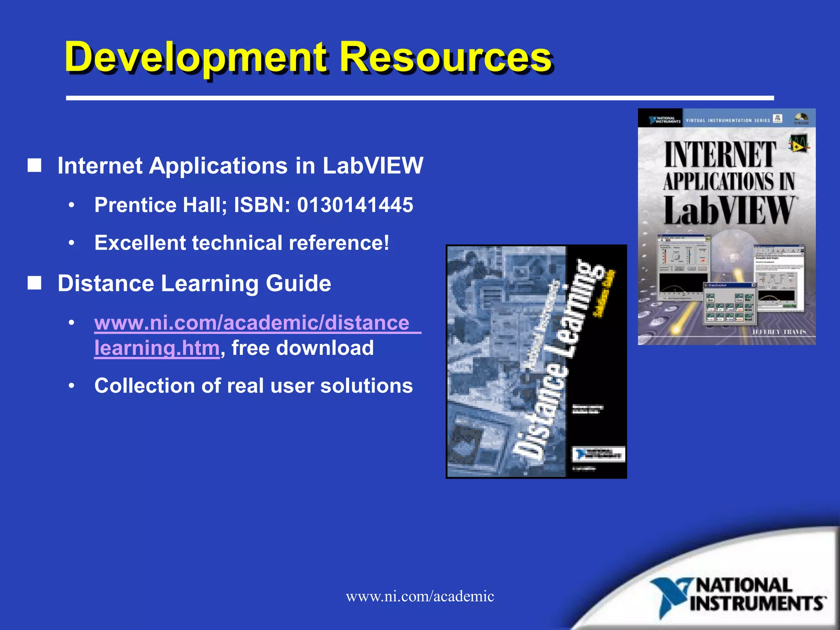Click the 'Virtual Instrumentation Series' banner on the book
The height and width of the screenshot is (630, 840).
pyautogui.click(x=728, y=120)
